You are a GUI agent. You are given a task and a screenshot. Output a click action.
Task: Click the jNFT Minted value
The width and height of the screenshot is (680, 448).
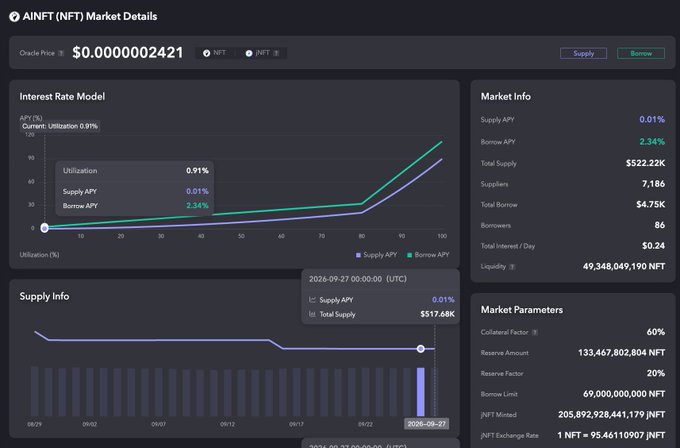point(611,415)
